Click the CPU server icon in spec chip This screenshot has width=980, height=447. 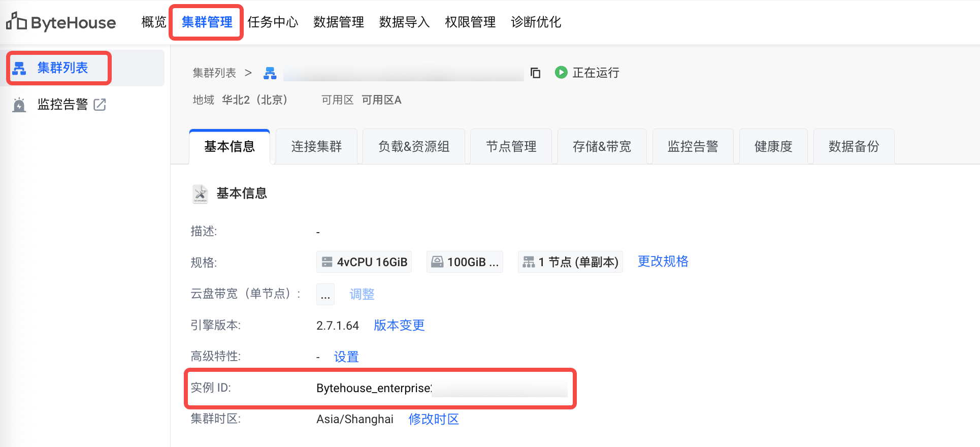[327, 262]
